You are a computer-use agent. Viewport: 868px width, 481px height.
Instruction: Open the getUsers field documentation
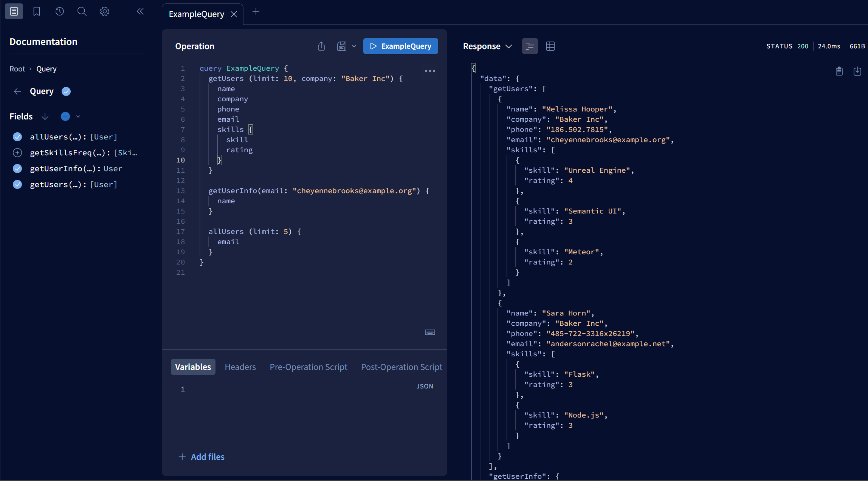point(73,184)
